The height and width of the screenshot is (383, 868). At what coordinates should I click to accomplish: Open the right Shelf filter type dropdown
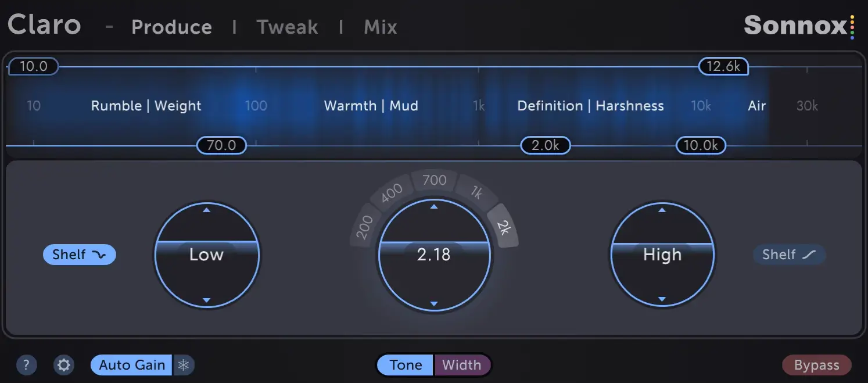pyautogui.click(x=789, y=255)
